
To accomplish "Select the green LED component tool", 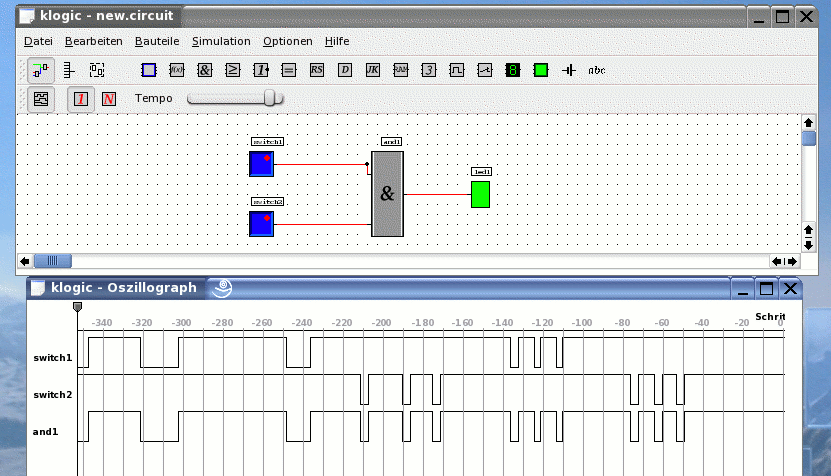I will point(541,70).
